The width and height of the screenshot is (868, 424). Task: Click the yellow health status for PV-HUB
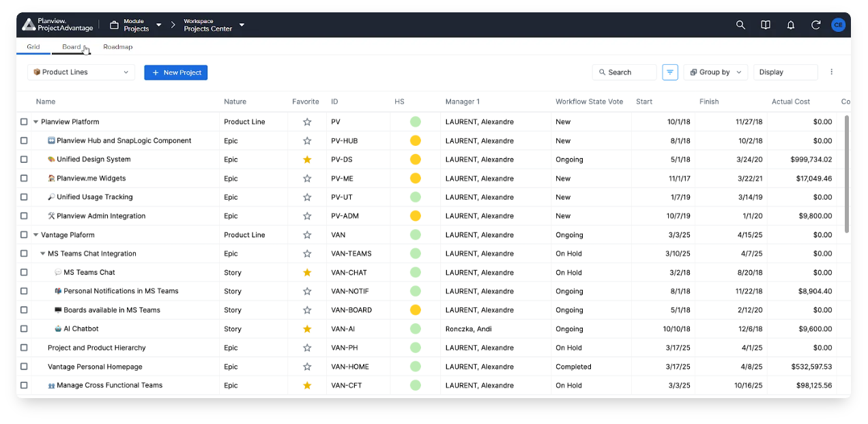(416, 141)
